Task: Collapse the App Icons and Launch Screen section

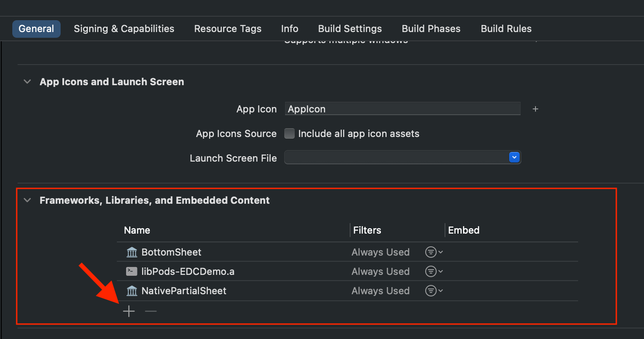Action: pos(27,81)
